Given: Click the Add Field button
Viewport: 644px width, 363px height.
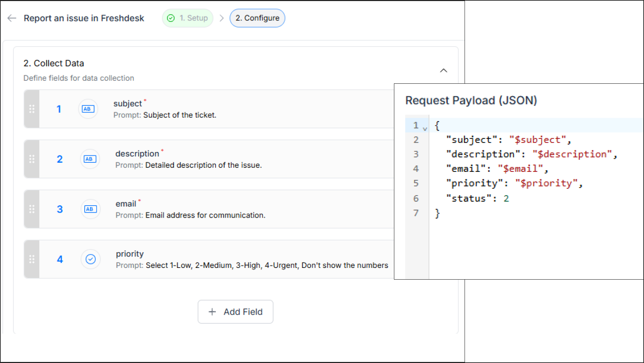Looking at the screenshot, I should (235, 312).
